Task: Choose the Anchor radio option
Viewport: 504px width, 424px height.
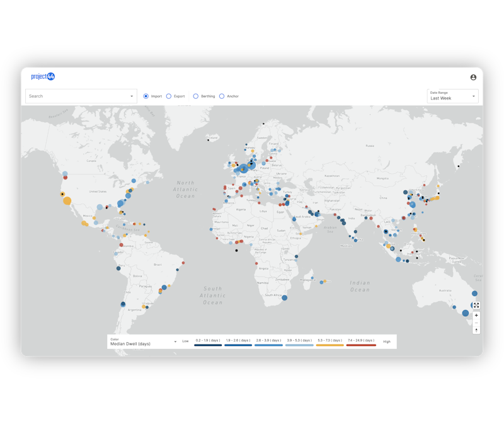Action: click(222, 96)
